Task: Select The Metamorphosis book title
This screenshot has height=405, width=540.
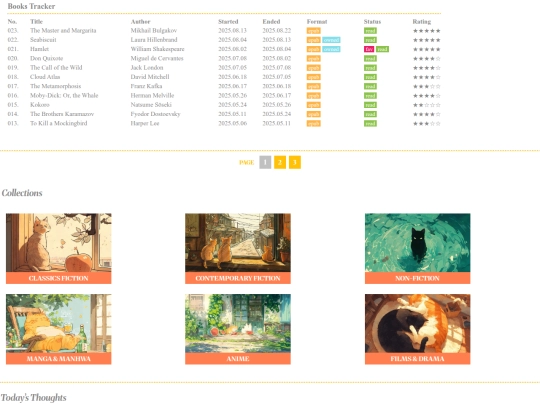Action: [55, 86]
